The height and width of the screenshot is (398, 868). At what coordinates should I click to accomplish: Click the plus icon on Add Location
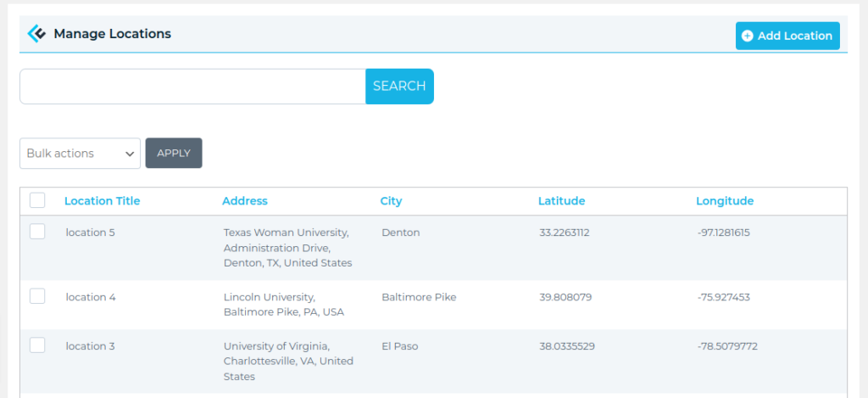click(x=747, y=36)
